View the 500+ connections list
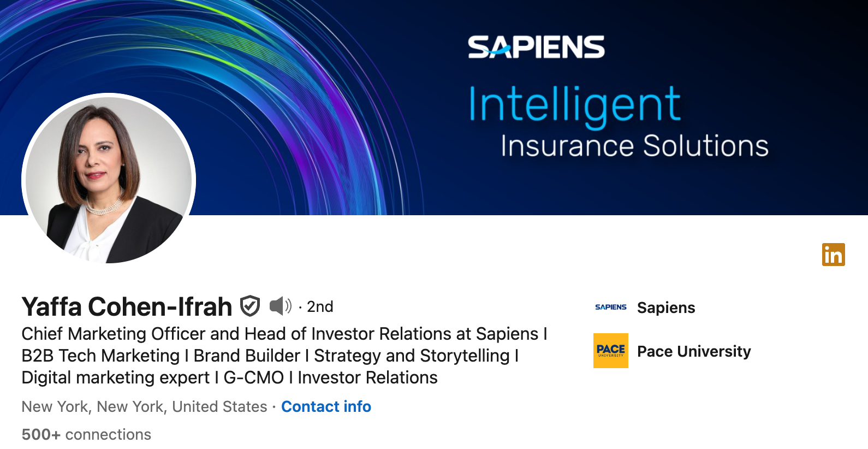 pos(86,434)
